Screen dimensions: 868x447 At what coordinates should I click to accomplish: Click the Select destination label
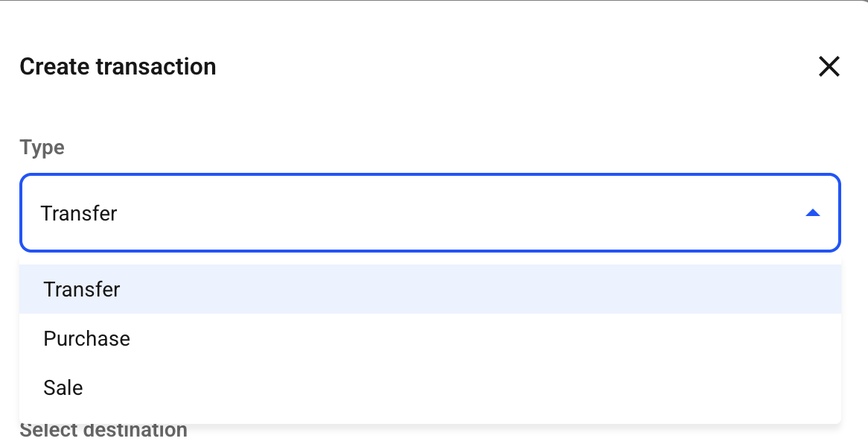(103, 430)
